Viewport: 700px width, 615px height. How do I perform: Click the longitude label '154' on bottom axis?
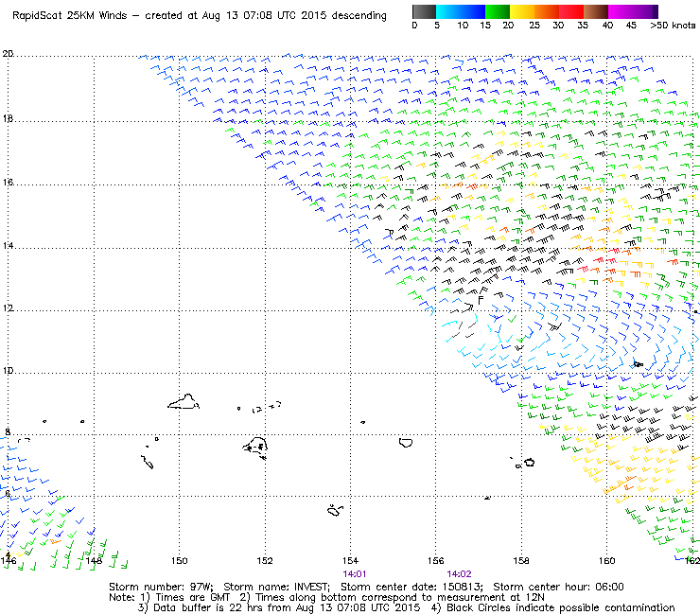[x=350, y=560]
